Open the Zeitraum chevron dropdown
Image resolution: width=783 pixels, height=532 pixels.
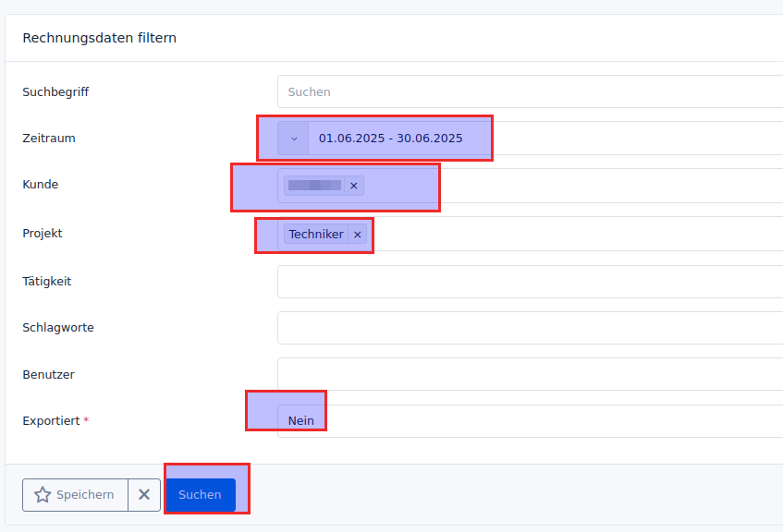[294, 139]
